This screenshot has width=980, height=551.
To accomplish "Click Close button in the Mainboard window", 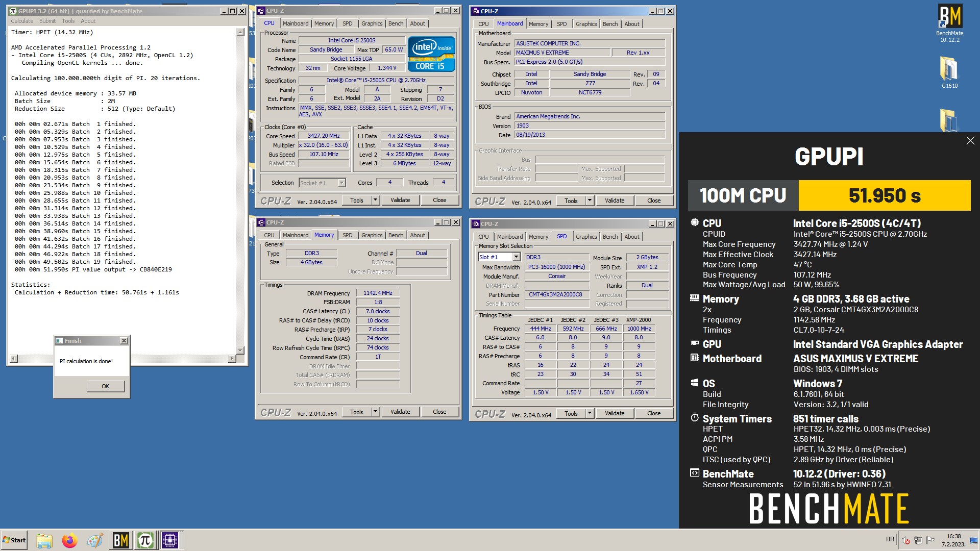I will 654,201.
